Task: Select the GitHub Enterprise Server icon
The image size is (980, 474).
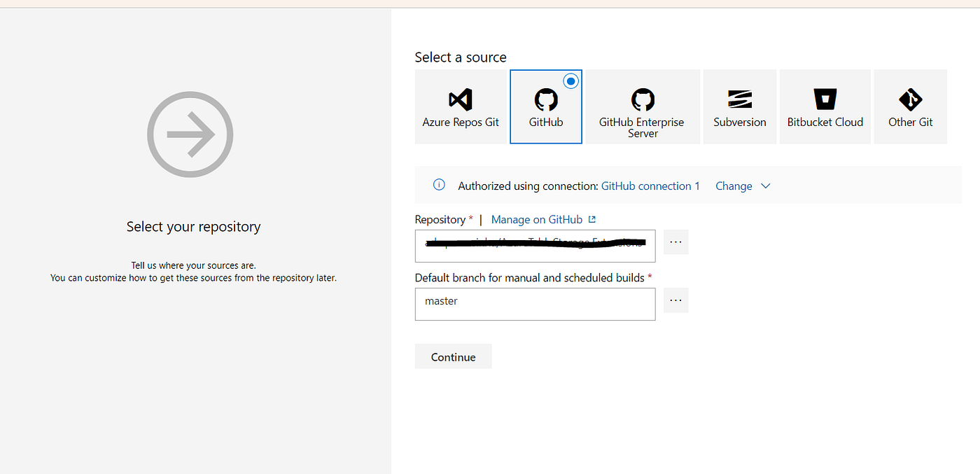Action: 642,98
